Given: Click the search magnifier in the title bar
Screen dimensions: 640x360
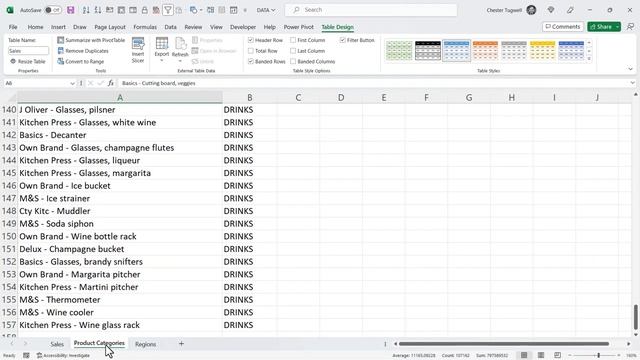Looking at the screenshot, I should coord(296,10).
